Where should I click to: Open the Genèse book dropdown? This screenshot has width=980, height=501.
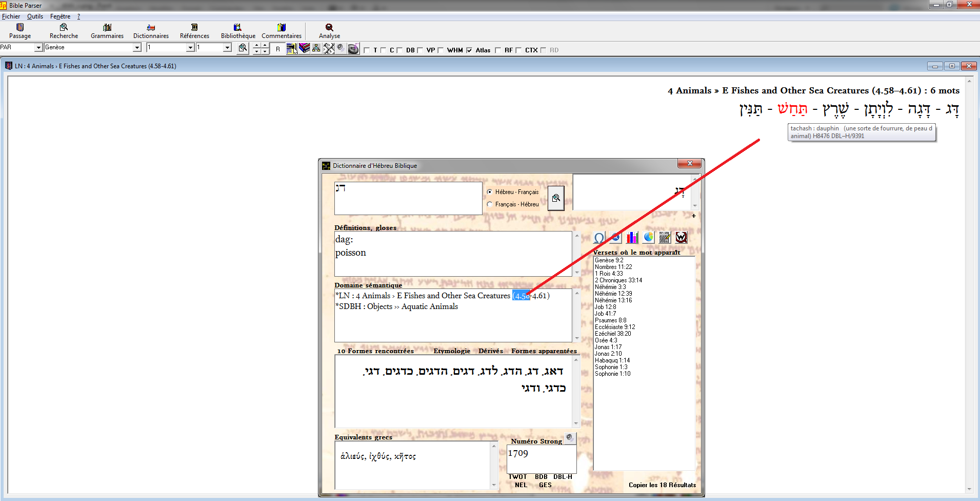[137, 48]
